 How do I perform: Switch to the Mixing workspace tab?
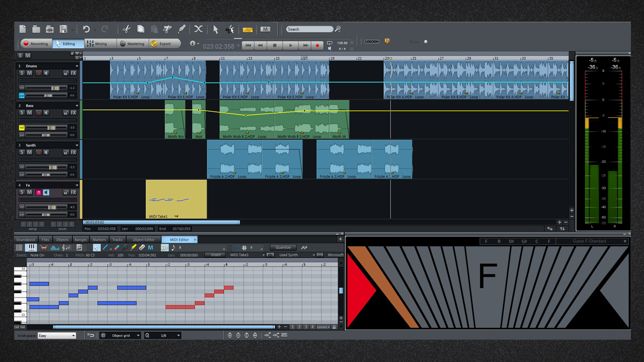97,44
